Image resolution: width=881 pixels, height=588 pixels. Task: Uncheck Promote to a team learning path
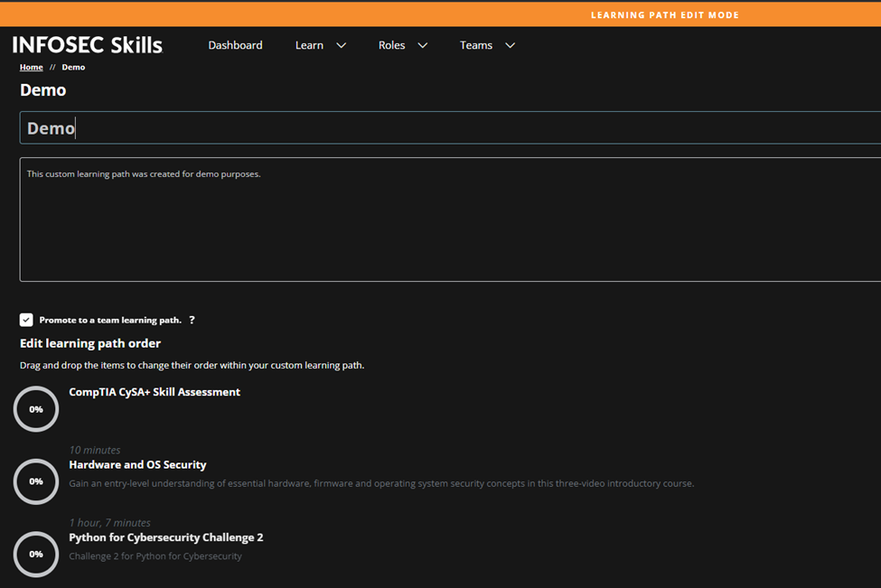pyautogui.click(x=26, y=319)
